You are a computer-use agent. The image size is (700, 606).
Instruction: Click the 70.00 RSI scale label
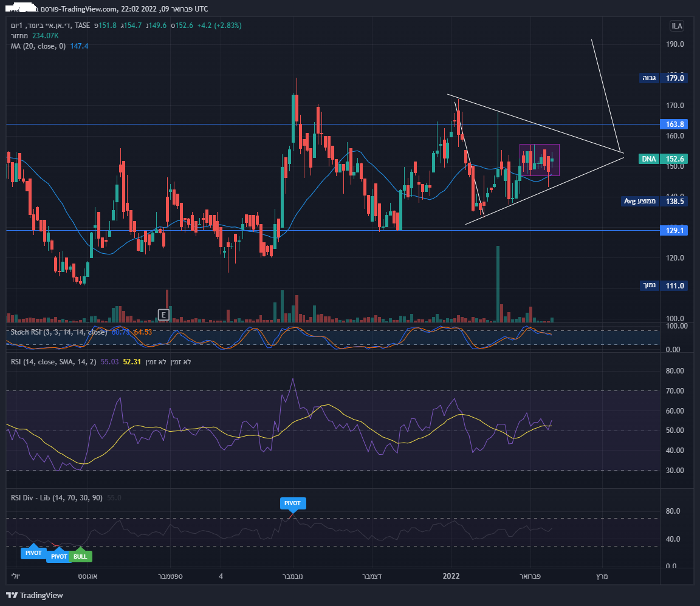[674, 391]
